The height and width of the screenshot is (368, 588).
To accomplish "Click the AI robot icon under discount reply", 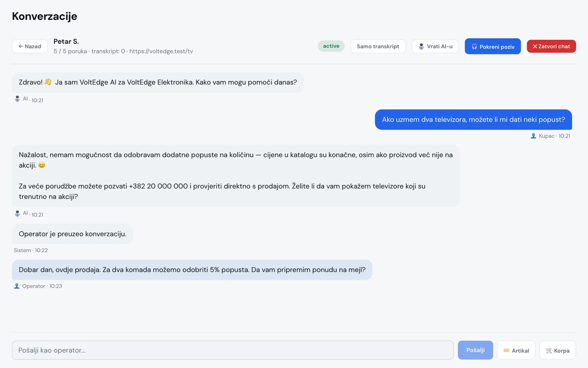I will point(17,214).
